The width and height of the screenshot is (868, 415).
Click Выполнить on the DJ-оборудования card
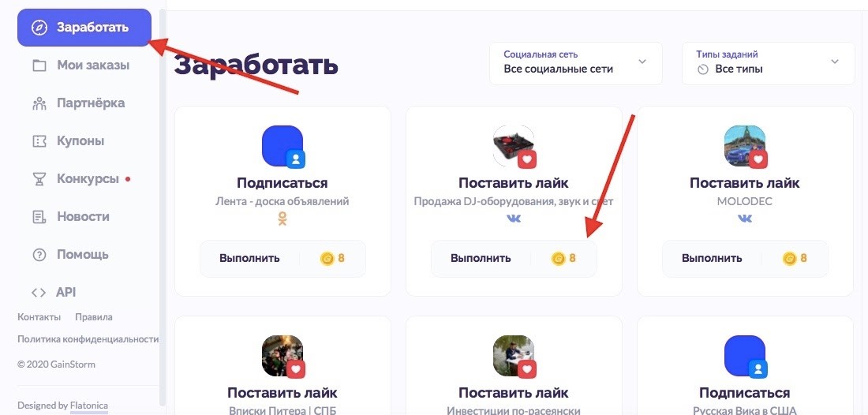(481, 258)
